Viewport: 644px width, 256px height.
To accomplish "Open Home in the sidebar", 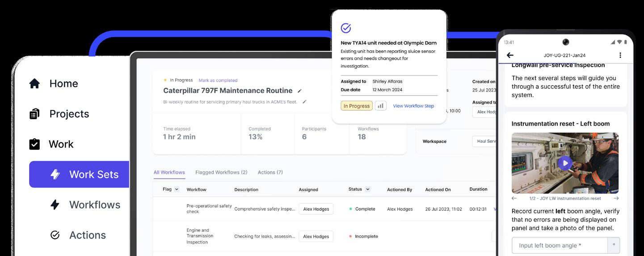I will 54,84.
